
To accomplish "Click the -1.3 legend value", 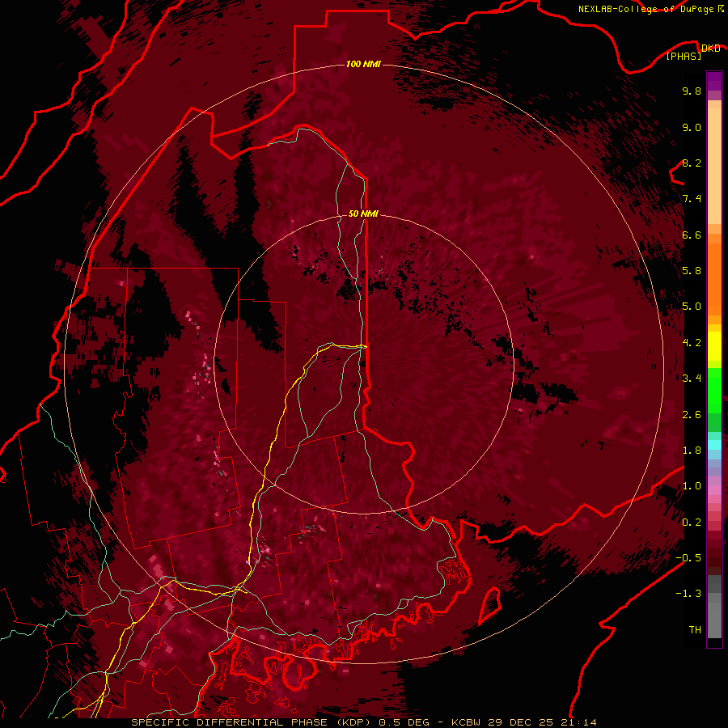I will tap(688, 594).
